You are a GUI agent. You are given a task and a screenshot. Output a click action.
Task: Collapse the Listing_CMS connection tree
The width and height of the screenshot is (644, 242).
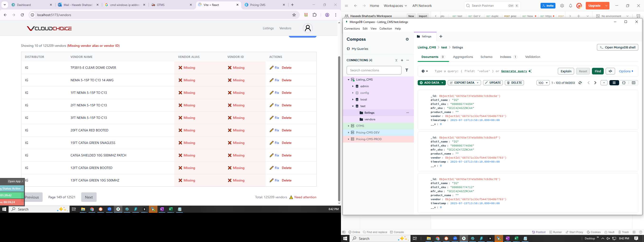click(x=349, y=80)
